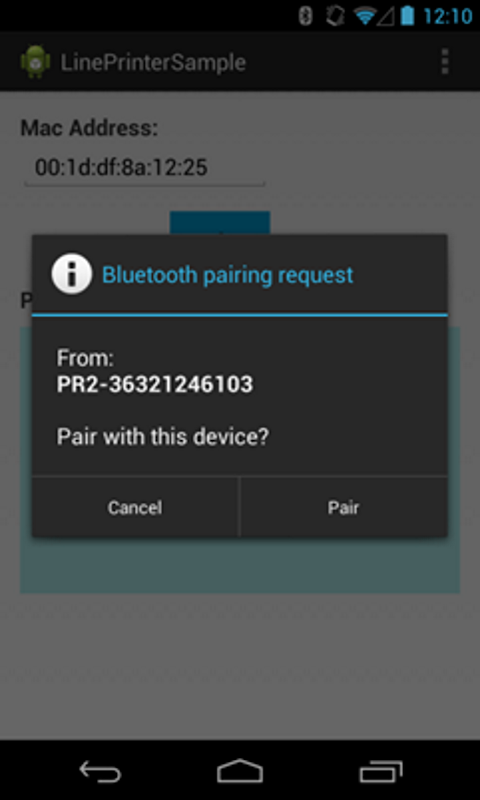The width and height of the screenshot is (480, 800).
Task: Open the Recent apps overview button
Action: point(381,771)
